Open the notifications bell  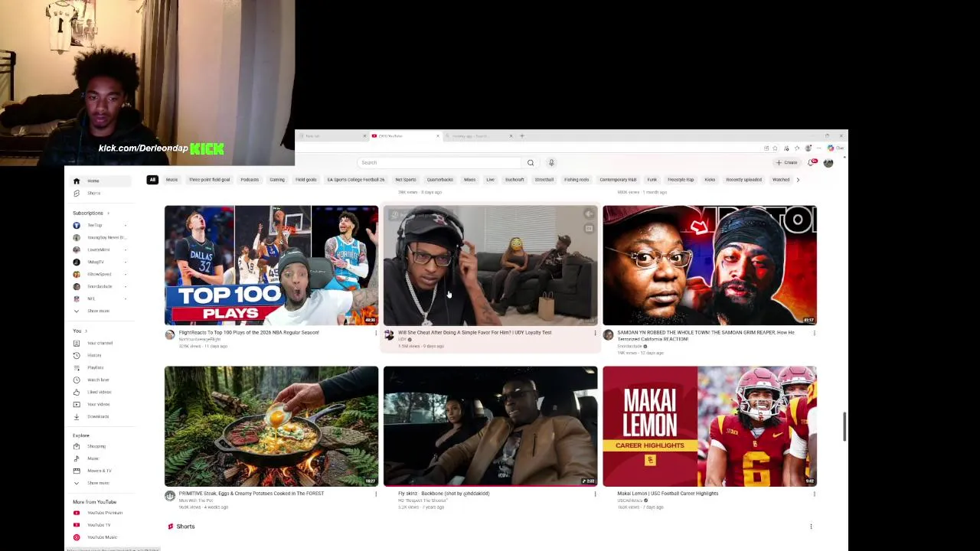(812, 162)
